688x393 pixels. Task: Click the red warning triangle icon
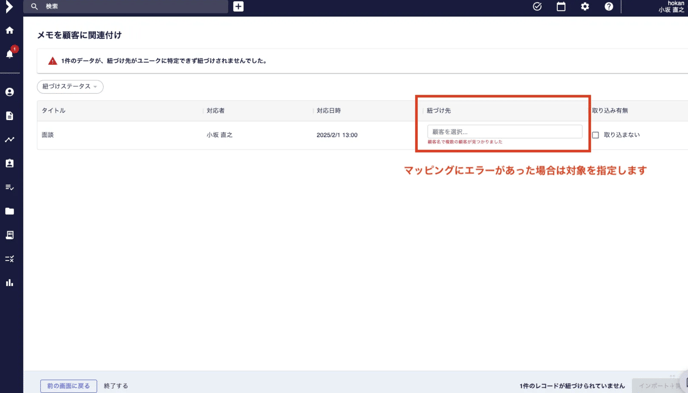53,61
